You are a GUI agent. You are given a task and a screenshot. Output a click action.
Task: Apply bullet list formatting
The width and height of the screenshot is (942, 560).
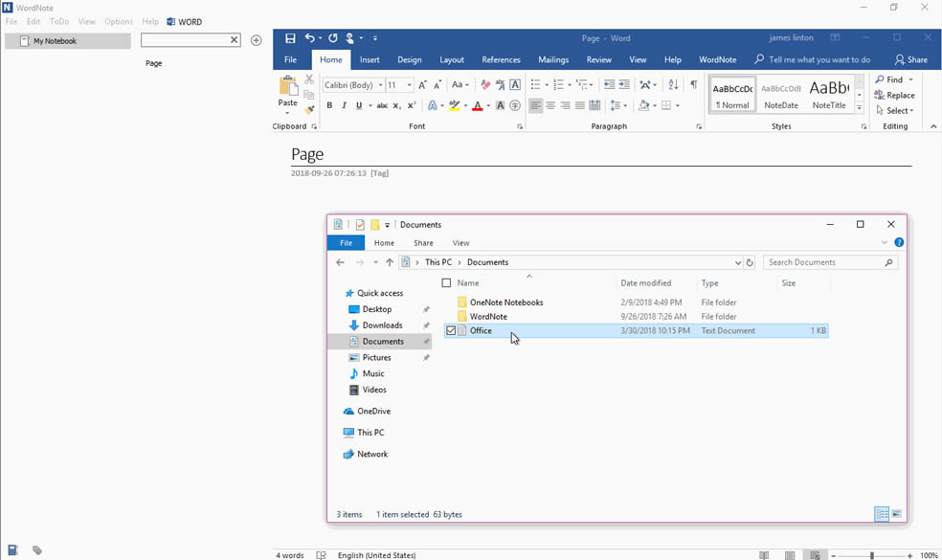pyautogui.click(x=536, y=85)
